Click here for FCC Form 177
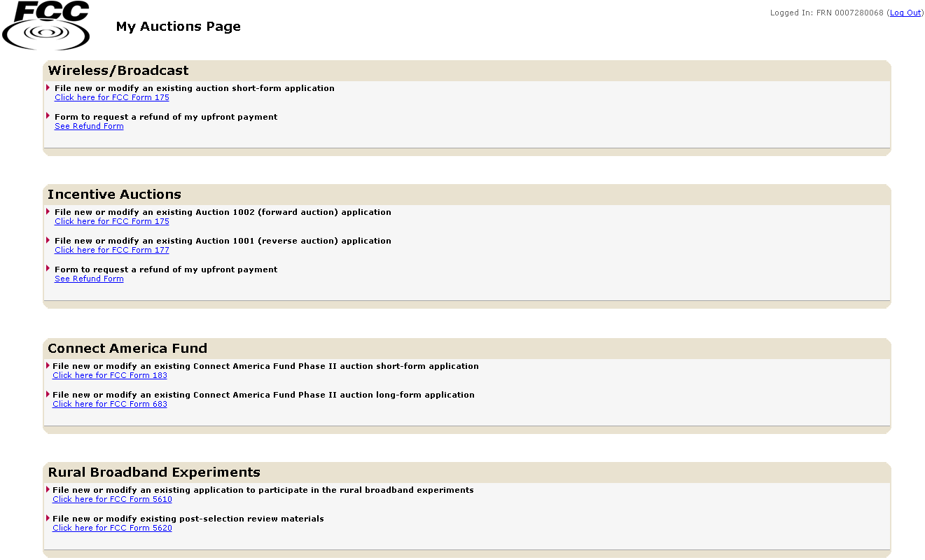Viewport: 925px width, 560px height. pos(112,251)
